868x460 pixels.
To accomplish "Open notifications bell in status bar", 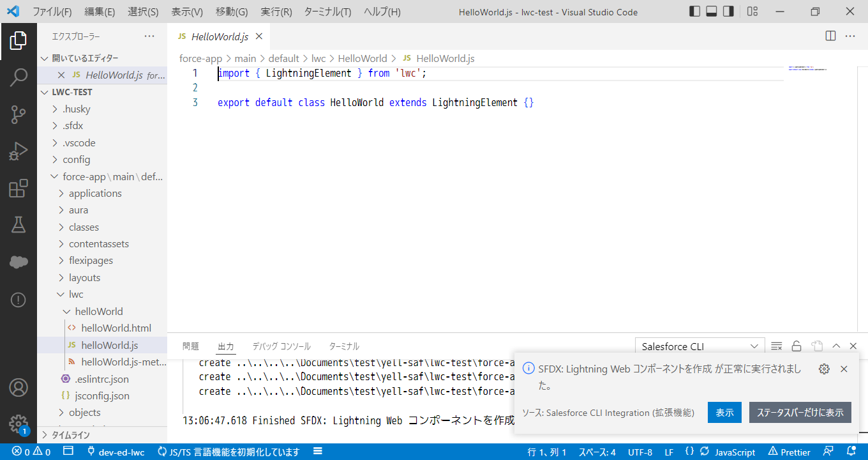I will point(851,452).
